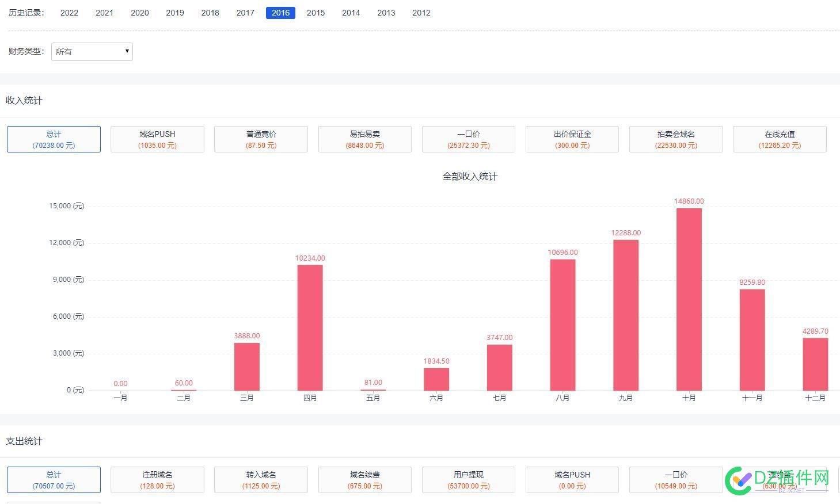Switch to year 2020
This screenshot has height=504, width=840.
140,13
